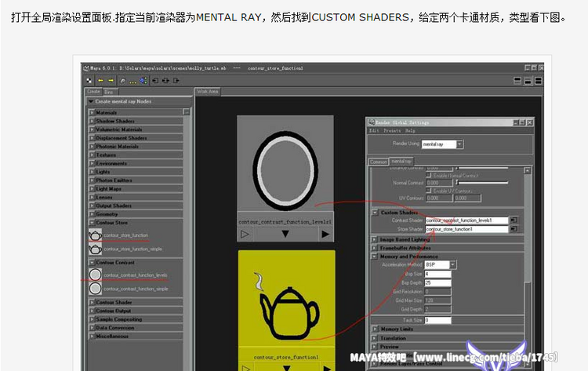The width and height of the screenshot is (588, 371).
Task: Expand the Contour Output category
Action: coord(92,311)
